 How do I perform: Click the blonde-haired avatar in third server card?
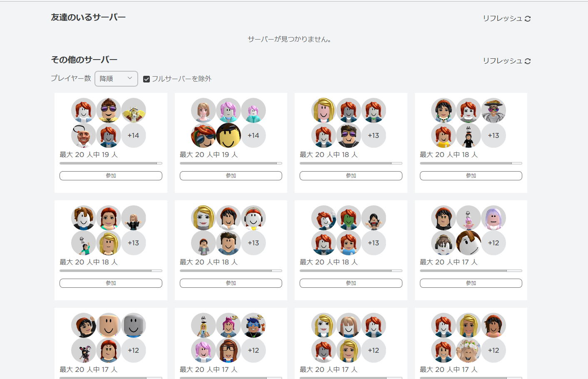click(324, 110)
